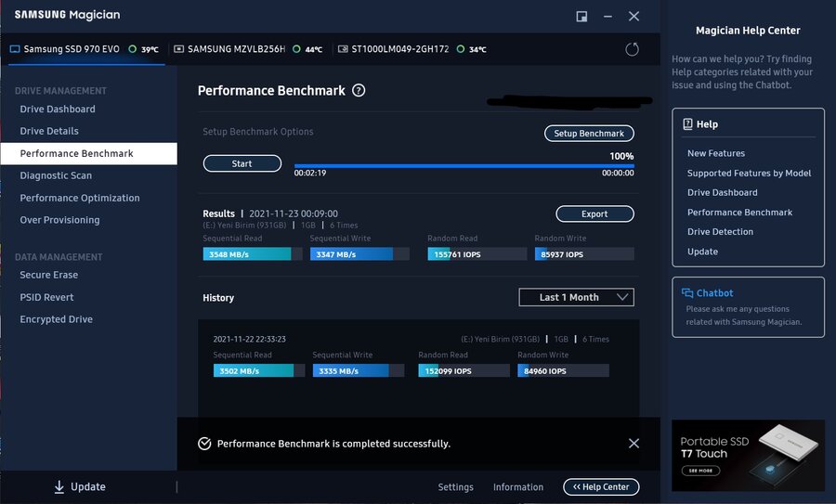This screenshot has height=504, width=836.
Task: Dismiss the benchmark completed notification
Action: [x=634, y=444]
